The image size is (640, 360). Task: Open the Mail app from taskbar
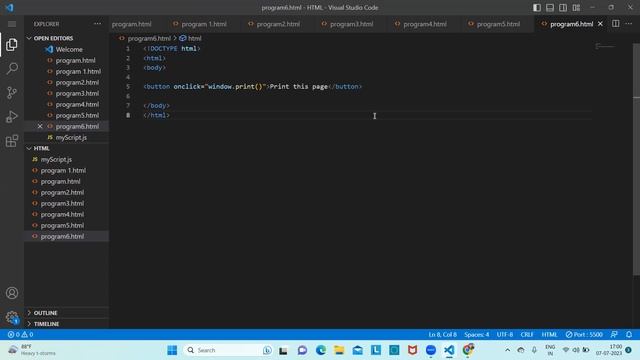pos(358,350)
